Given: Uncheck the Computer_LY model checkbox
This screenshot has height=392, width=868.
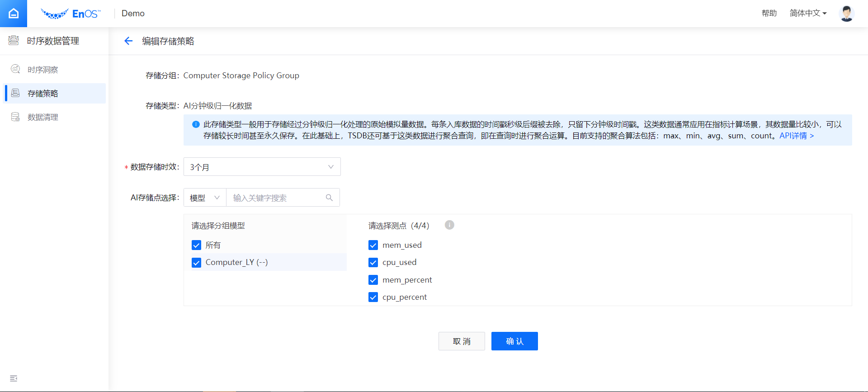Looking at the screenshot, I should tap(196, 263).
